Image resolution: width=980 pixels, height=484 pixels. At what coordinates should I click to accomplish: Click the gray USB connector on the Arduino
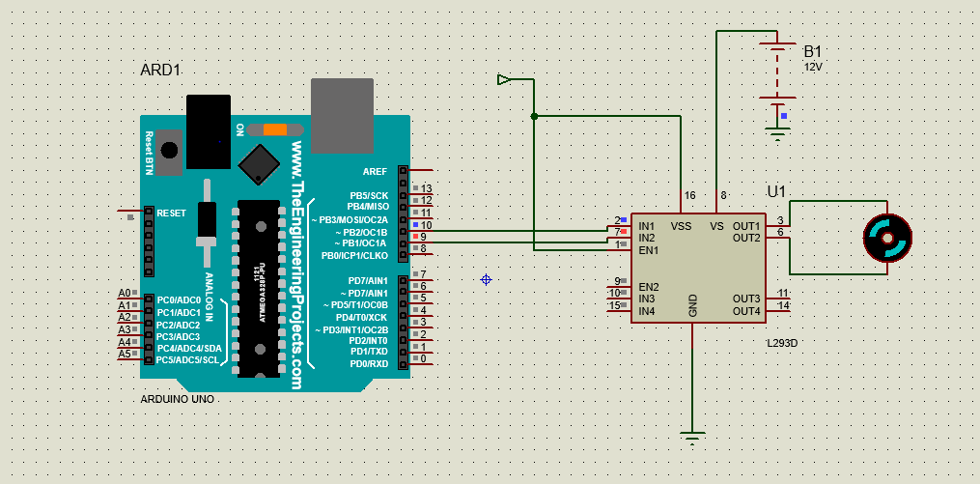(342, 116)
